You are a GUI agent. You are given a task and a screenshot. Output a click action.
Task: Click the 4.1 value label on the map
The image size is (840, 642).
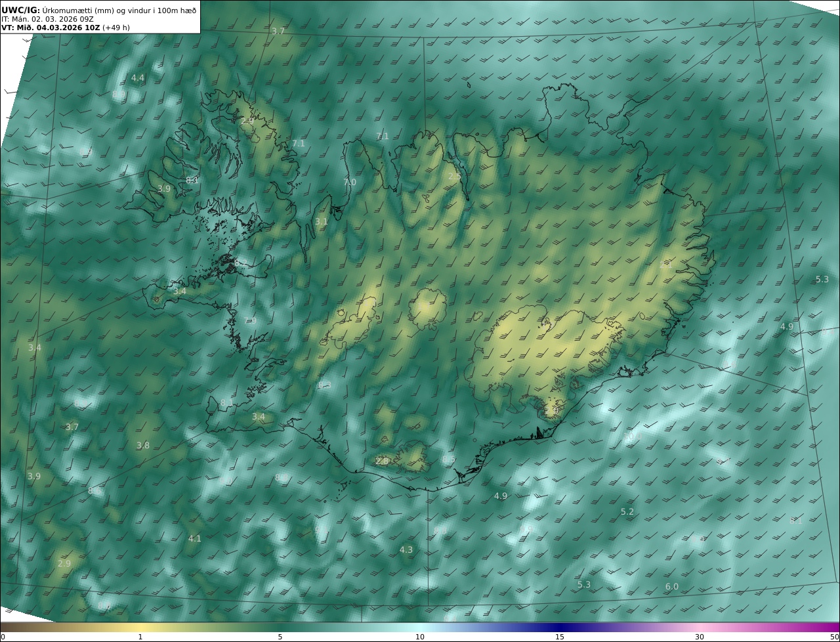[195, 538]
